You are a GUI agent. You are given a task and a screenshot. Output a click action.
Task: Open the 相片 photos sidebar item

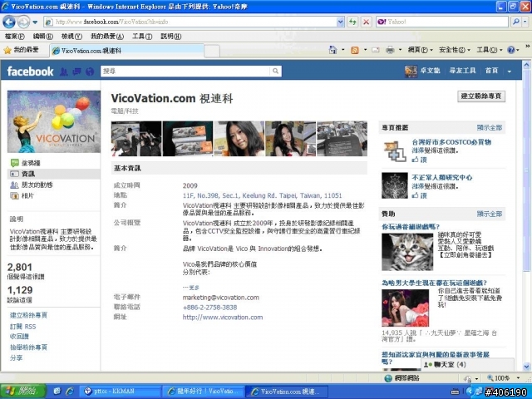22,196
